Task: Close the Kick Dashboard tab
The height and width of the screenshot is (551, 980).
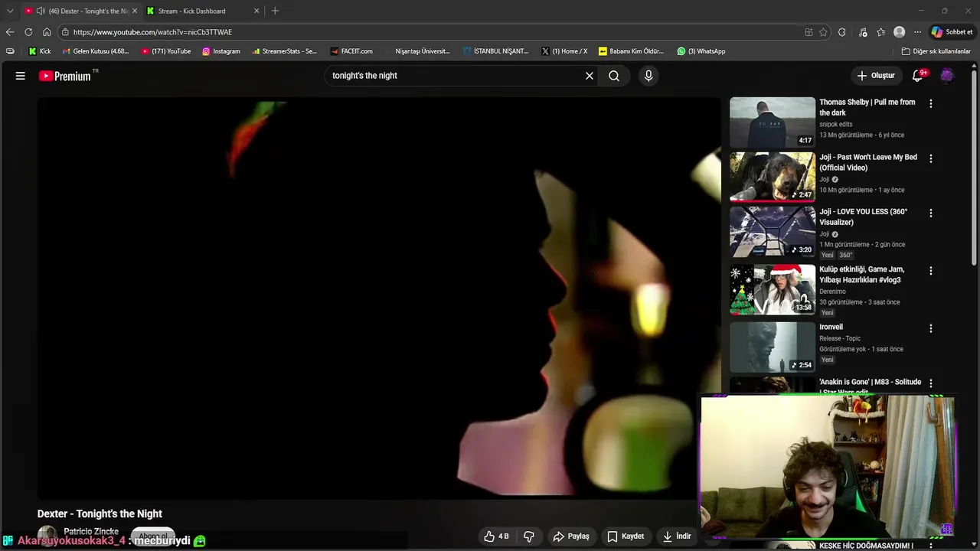Action: [x=256, y=11]
